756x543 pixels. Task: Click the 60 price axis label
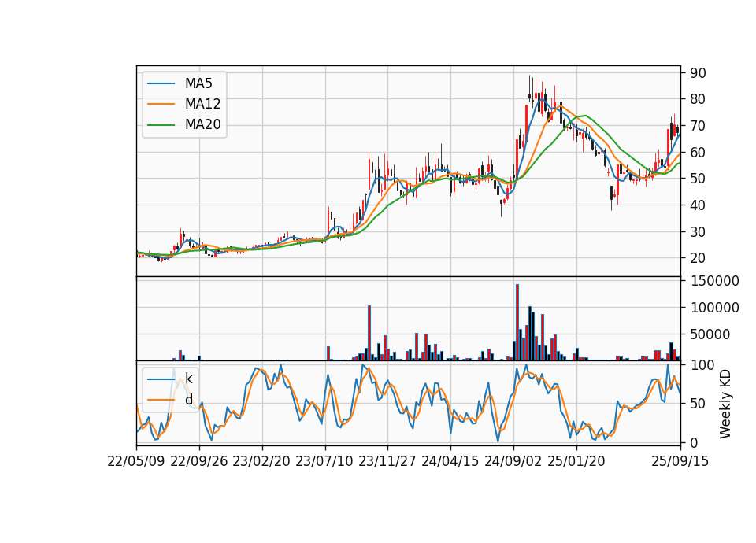698,153
